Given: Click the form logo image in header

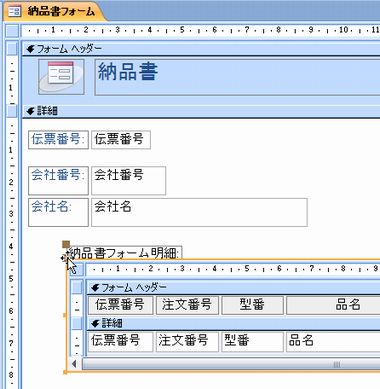Looking at the screenshot, I should [61, 77].
